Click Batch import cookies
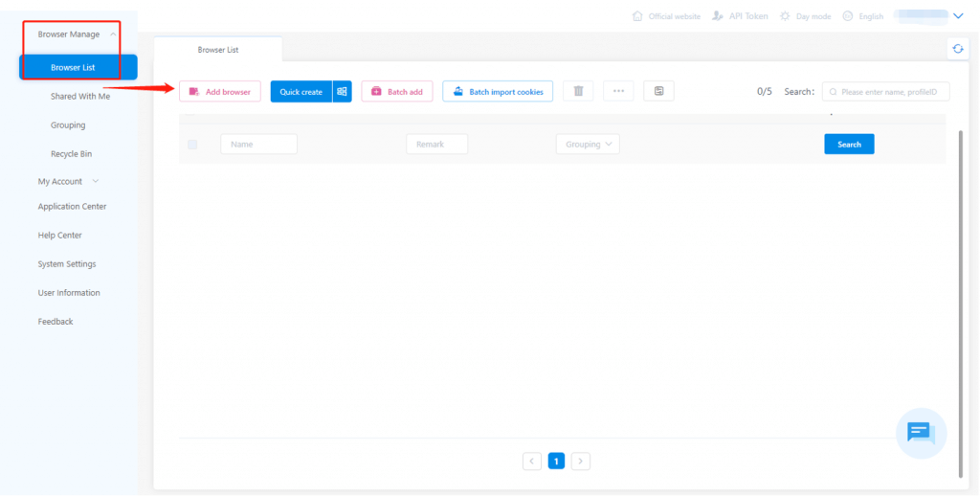980x496 pixels. [x=498, y=91]
